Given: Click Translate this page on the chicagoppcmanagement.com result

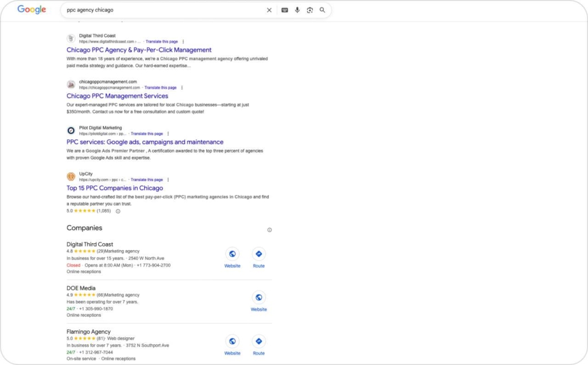Looking at the screenshot, I should (161, 87).
